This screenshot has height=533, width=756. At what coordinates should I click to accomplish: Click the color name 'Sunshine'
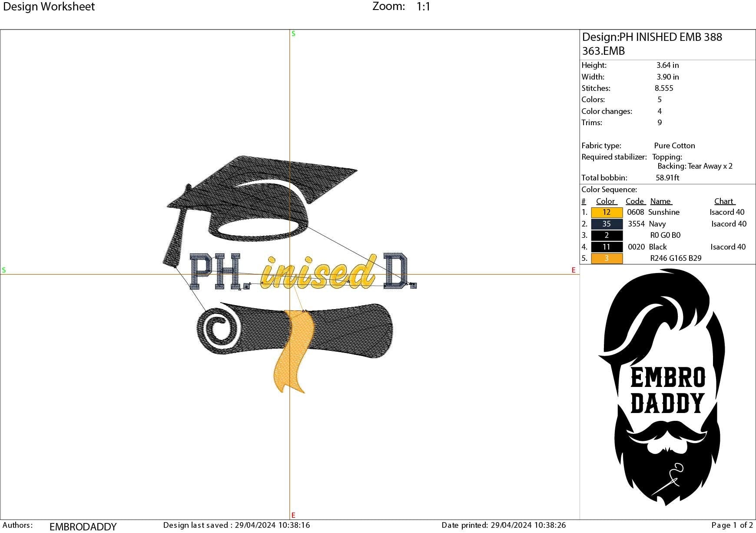pos(663,212)
